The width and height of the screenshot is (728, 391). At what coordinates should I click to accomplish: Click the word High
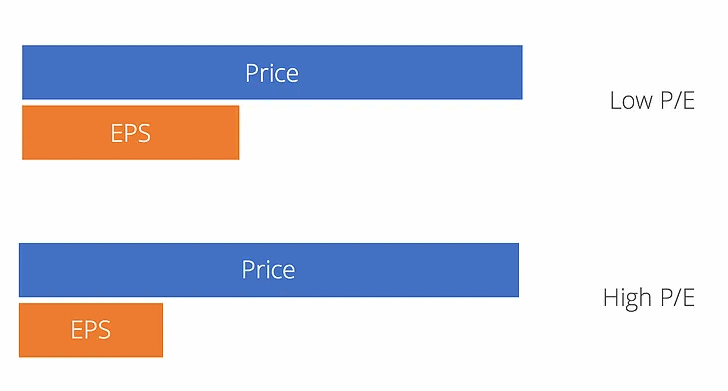tap(627, 298)
